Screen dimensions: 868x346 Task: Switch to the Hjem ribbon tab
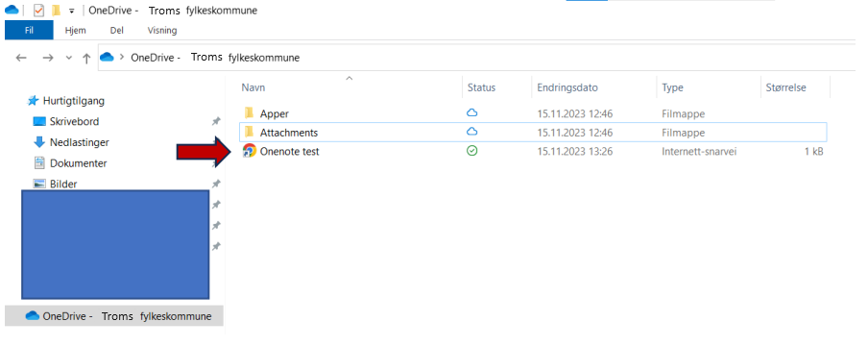point(75,31)
